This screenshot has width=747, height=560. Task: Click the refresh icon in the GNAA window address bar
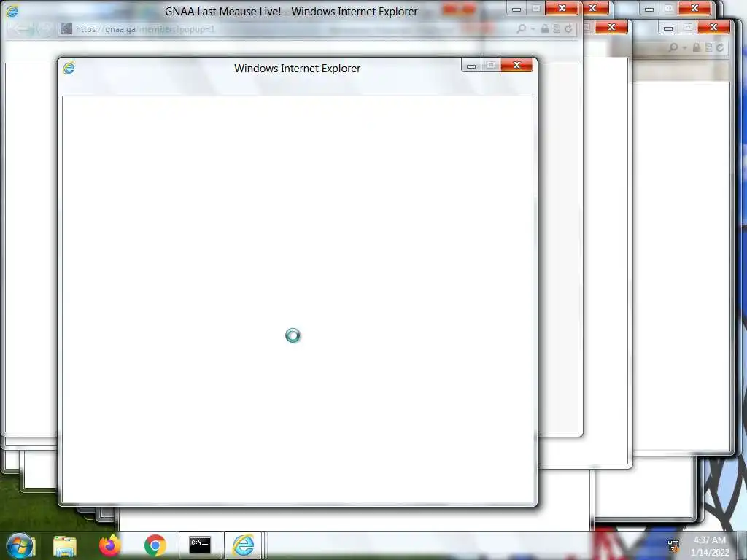(568, 29)
